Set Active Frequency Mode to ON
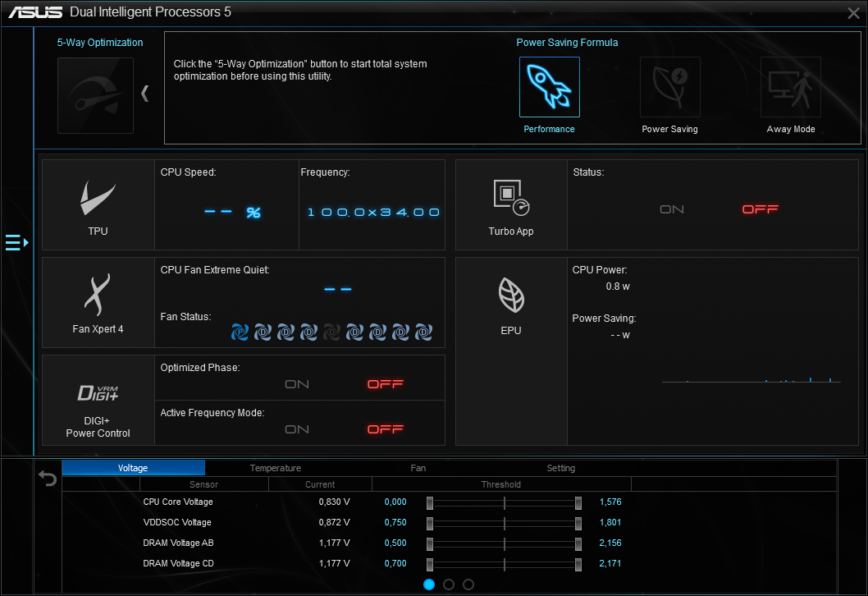Viewport: 868px width, 596px height. [x=297, y=429]
